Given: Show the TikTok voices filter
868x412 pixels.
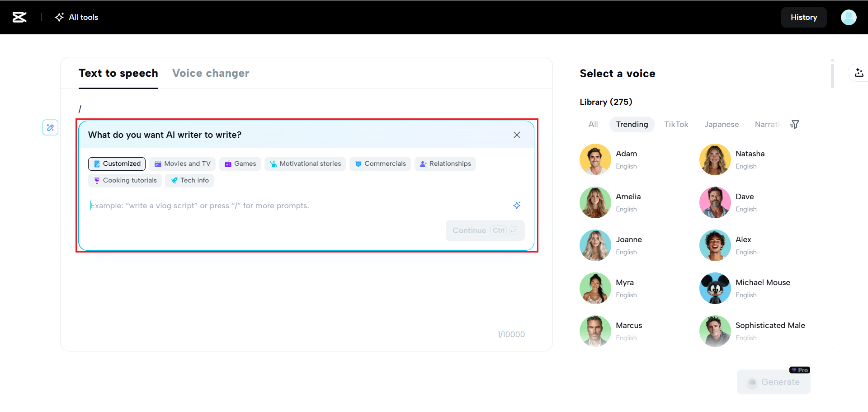Looking at the screenshot, I should pos(676,124).
